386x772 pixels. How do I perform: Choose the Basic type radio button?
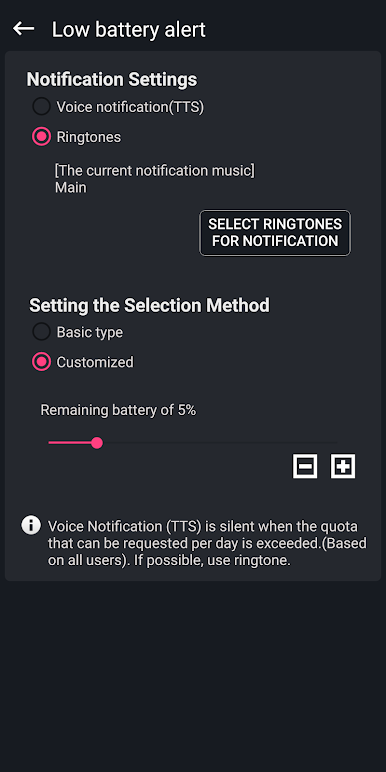41,332
